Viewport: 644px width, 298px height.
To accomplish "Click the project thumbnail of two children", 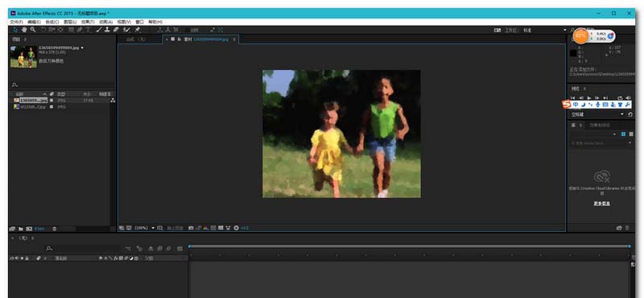I will [x=23, y=56].
